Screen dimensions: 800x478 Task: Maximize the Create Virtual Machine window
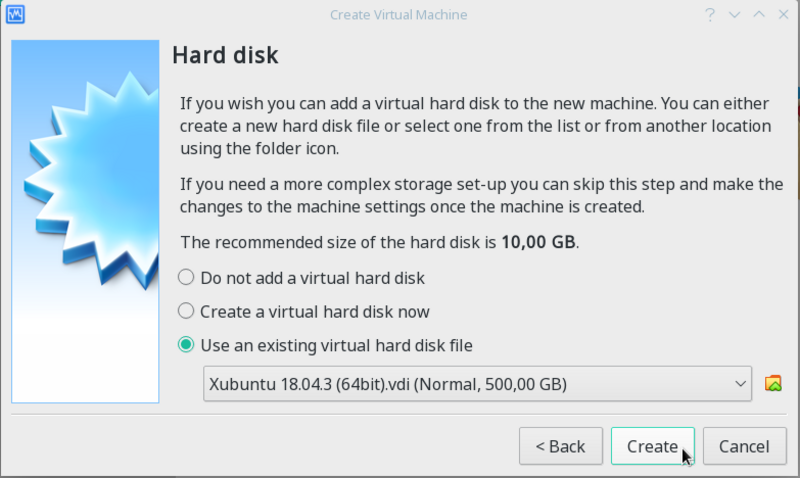click(759, 15)
